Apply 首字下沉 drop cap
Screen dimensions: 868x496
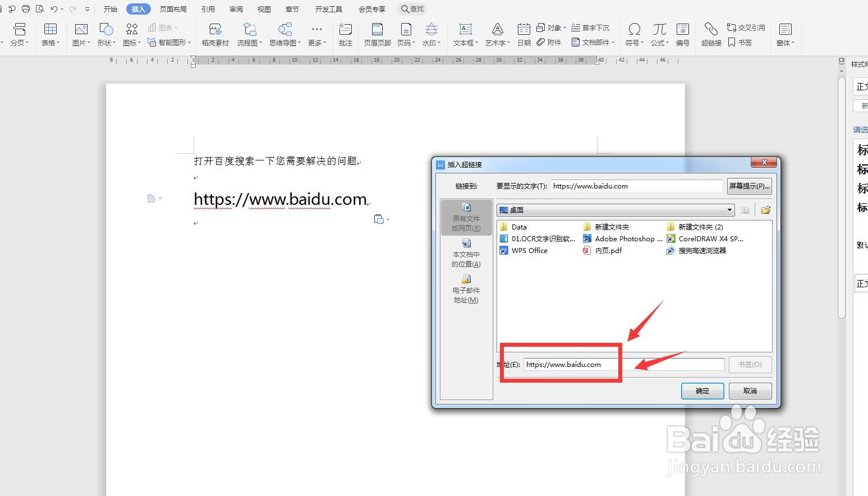coord(590,27)
